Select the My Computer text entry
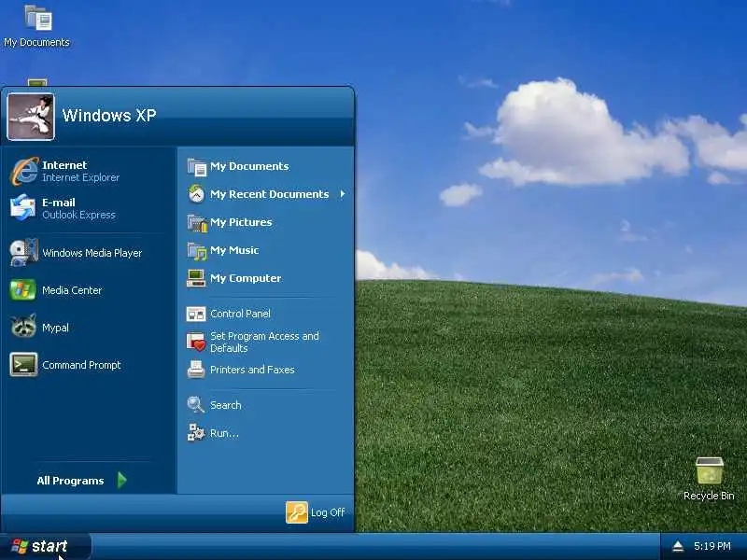747x560 pixels. point(246,278)
